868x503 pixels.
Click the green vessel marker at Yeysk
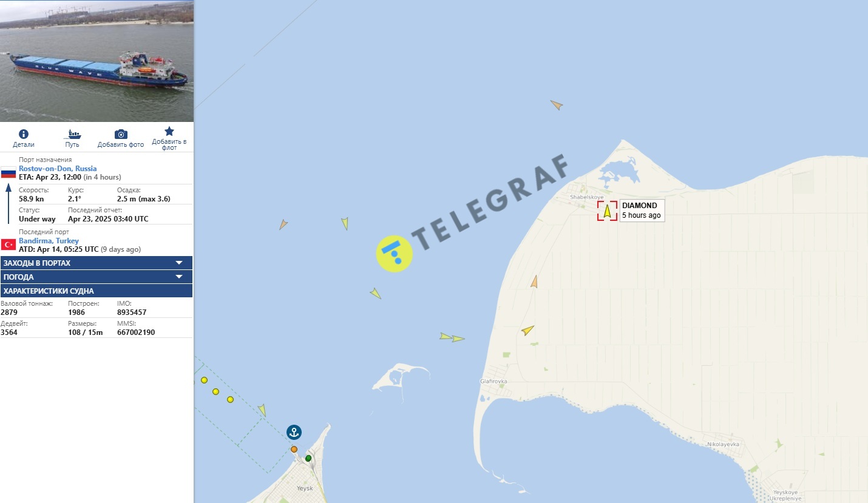point(308,458)
